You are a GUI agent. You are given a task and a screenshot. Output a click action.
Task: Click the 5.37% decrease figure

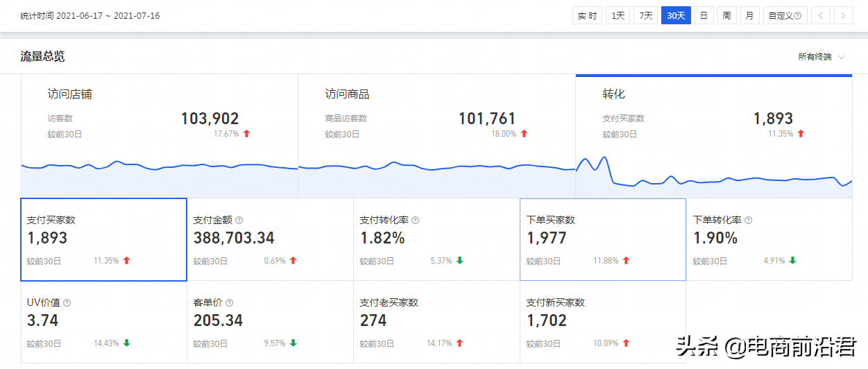(x=441, y=261)
